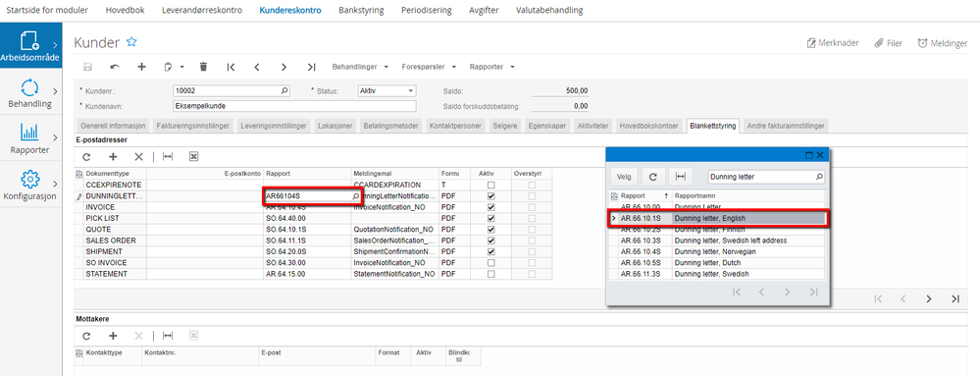
Task: Click the Save (disk) icon in the toolbar
Action: [87, 67]
